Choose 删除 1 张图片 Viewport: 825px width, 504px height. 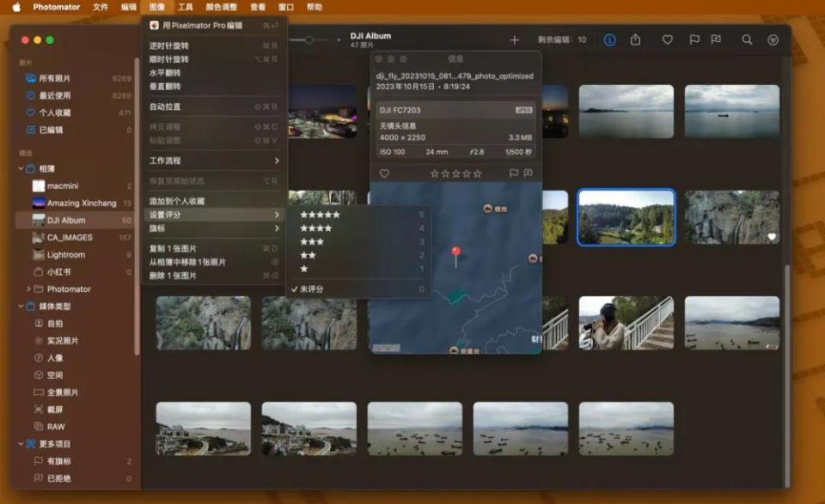[x=214, y=276]
